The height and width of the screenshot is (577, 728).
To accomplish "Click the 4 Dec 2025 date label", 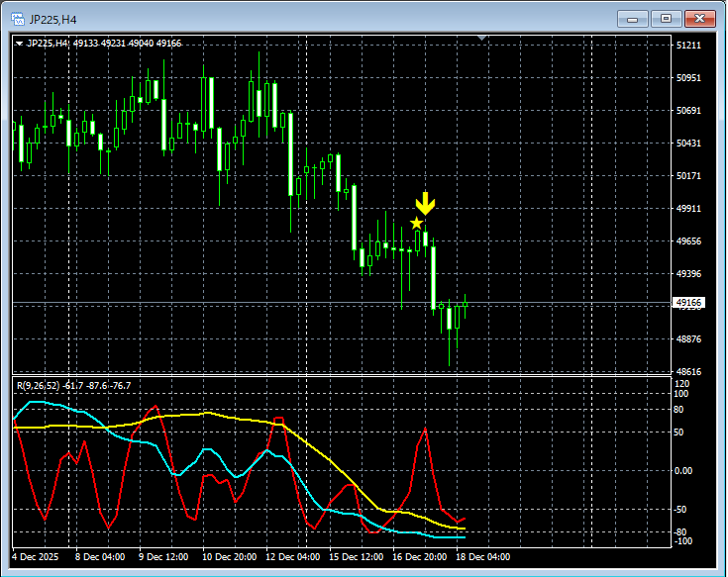I will (37, 557).
